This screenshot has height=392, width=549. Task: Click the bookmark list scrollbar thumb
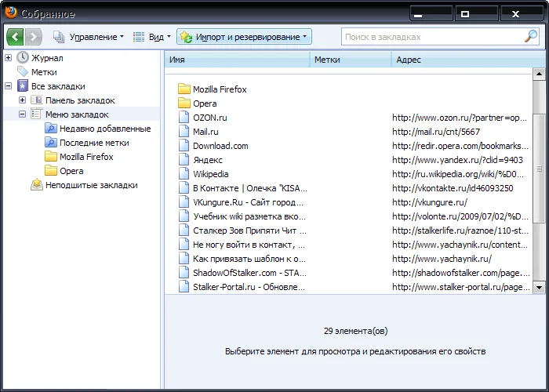coord(539,169)
